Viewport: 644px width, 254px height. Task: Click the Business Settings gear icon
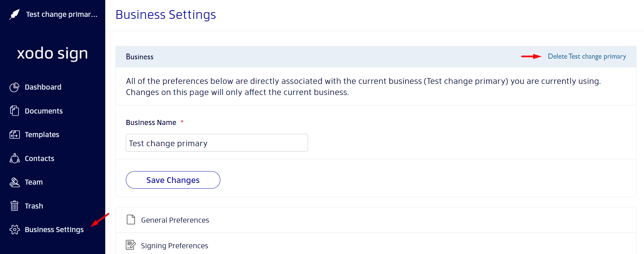point(15,230)
